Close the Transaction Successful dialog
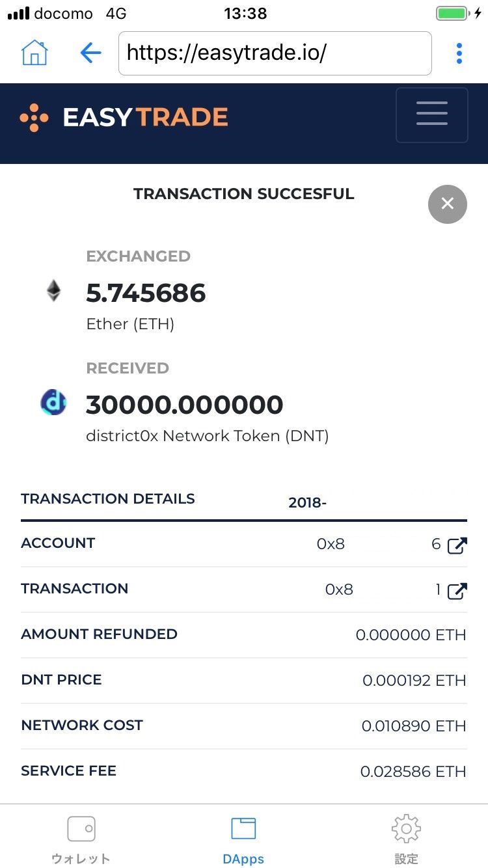 (x=447, y=204)
